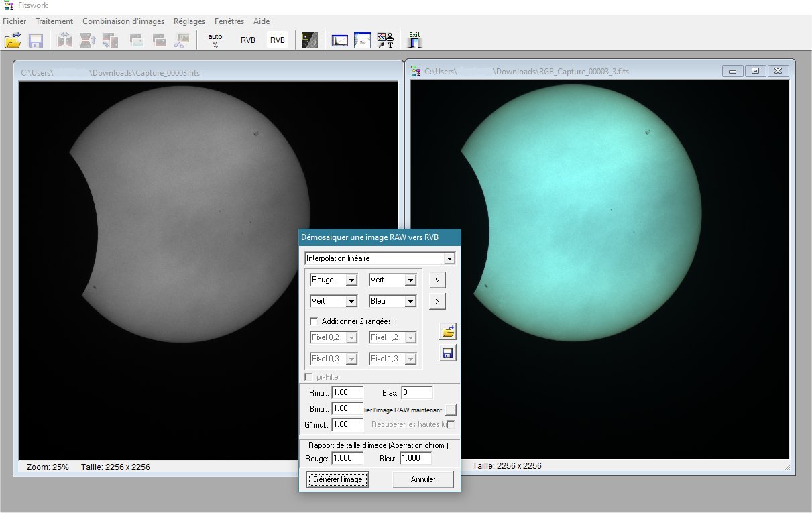The height and width of the screenshot is (513, 812).
Task: Click the open-folder icon in demosaic dialog
Action: [448, 331]
